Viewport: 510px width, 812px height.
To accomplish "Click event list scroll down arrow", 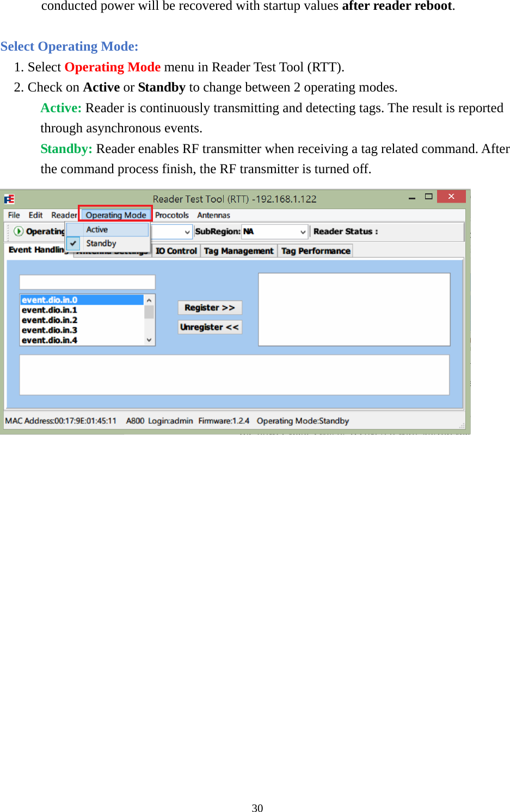I will [149, 340].
